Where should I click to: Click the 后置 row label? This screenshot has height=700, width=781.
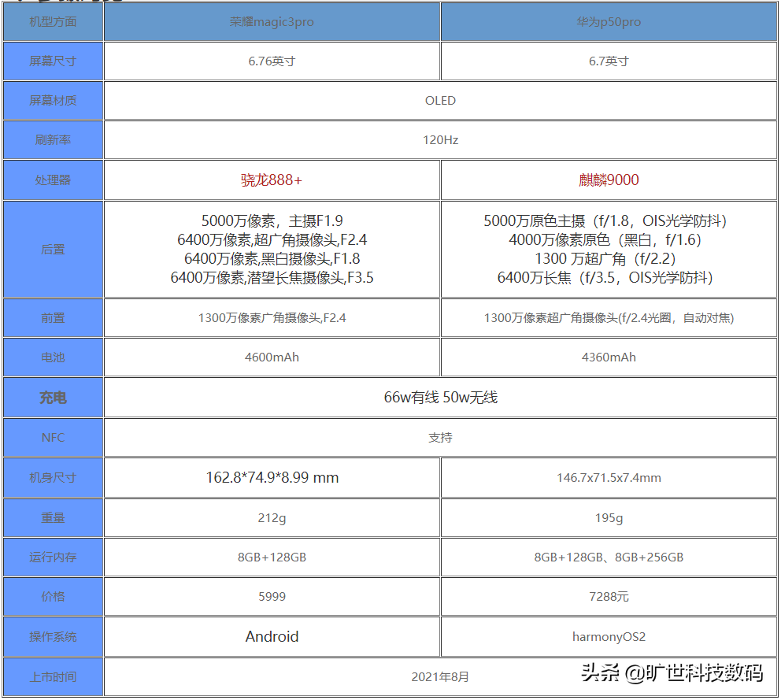54,249
